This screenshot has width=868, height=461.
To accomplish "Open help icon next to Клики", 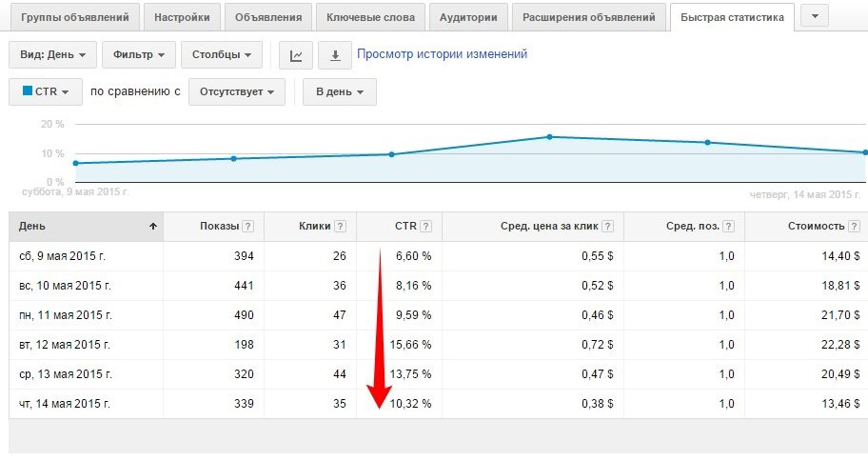I will [x=341, y=226].
